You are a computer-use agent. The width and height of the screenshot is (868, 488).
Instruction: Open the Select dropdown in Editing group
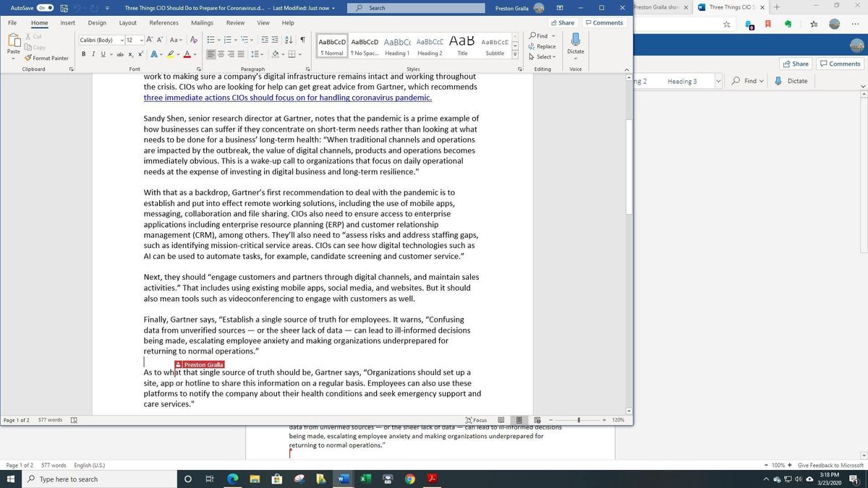click(x=542, y=56)
